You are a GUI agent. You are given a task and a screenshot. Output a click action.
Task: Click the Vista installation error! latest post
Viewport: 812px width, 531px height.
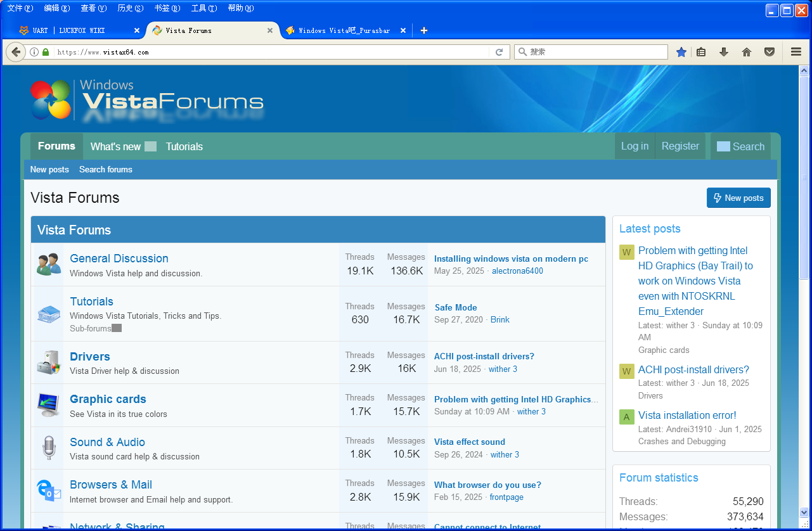[687, 416]
